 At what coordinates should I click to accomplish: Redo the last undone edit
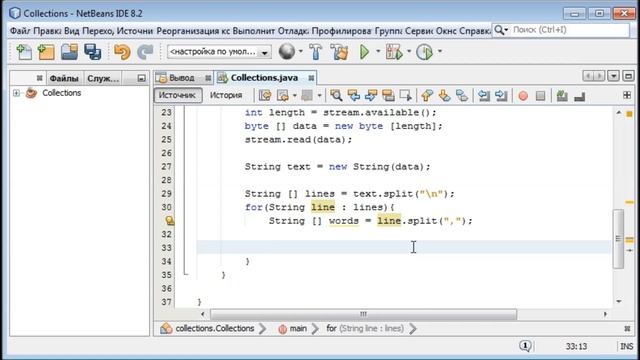(145, 52)
